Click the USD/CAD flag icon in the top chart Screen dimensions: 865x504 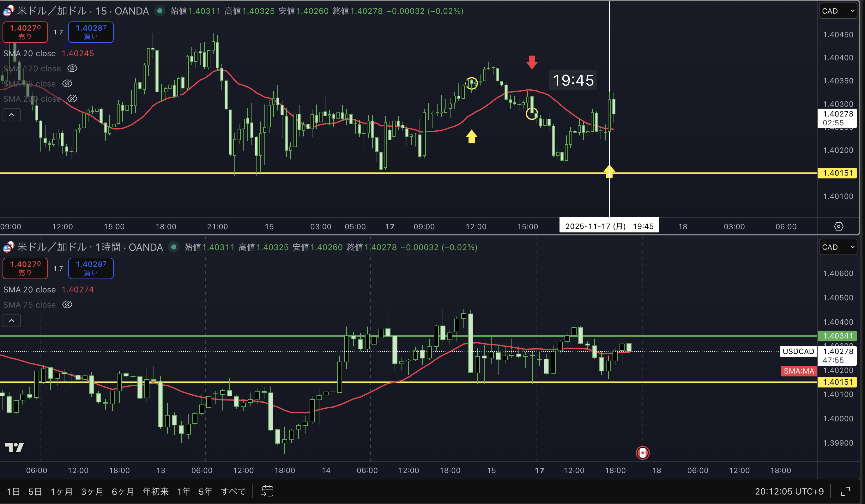tap(9, 11)
